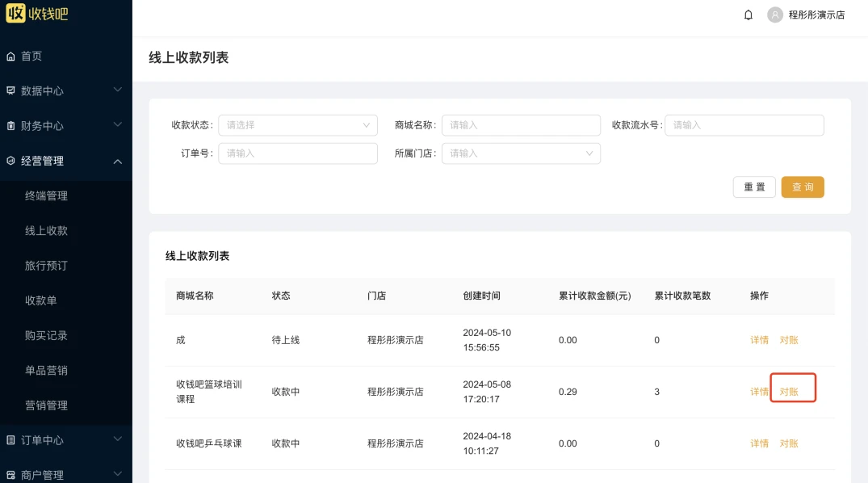Select 线上收款 menu item
The height and width of the screenshot is (483, 868).
click(46, 231)
